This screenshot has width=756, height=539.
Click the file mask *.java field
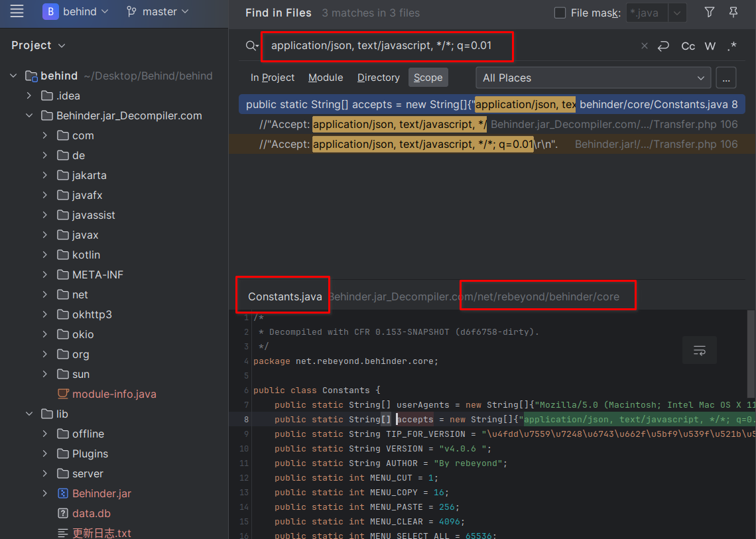coord(647,13)
